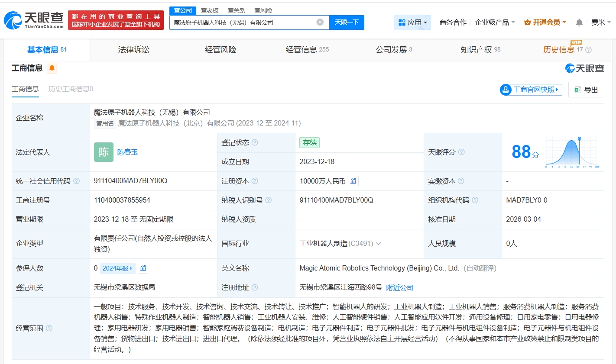Click the company name search input field
Image resolution: width=616 pixels, height=364 pixels.
(243, 22)
